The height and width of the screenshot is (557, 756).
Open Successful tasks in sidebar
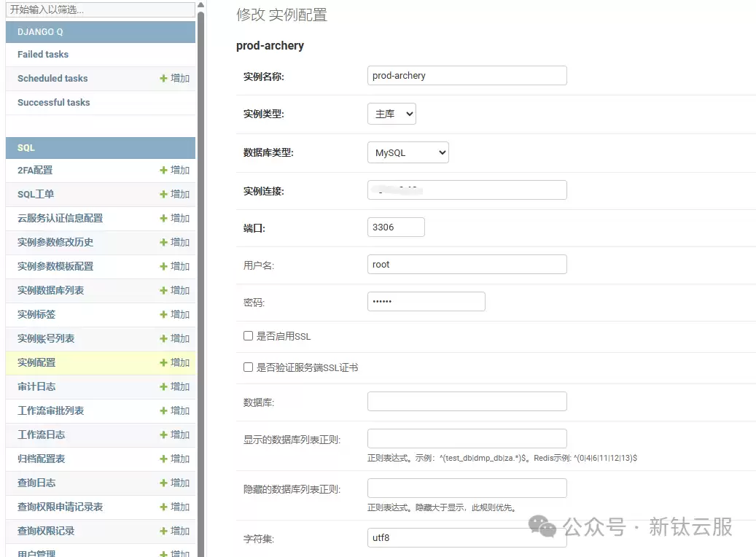(x=53, y=102)
